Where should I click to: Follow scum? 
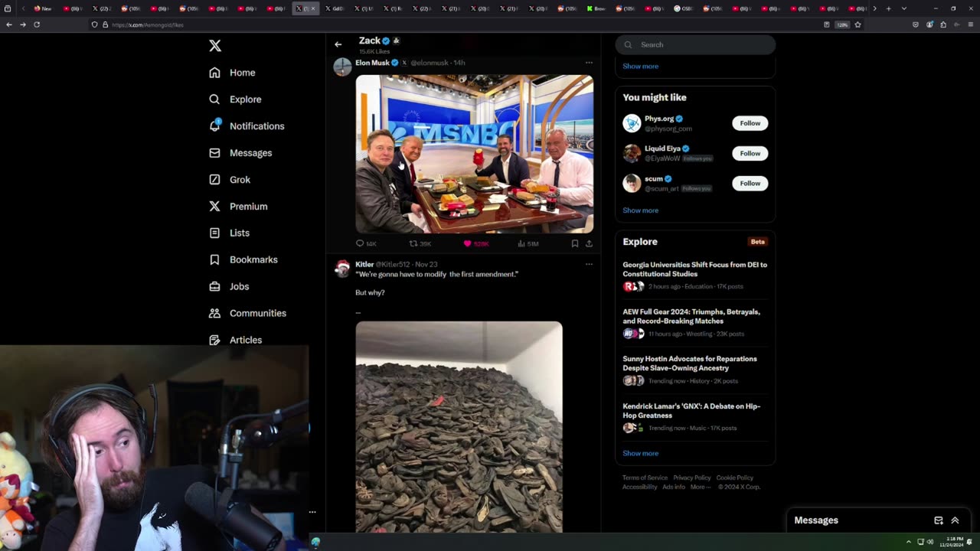click(750, 183)
